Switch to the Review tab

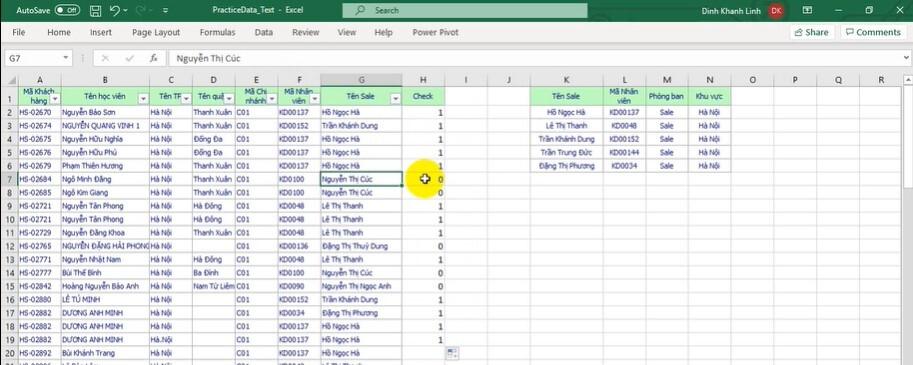306,33
